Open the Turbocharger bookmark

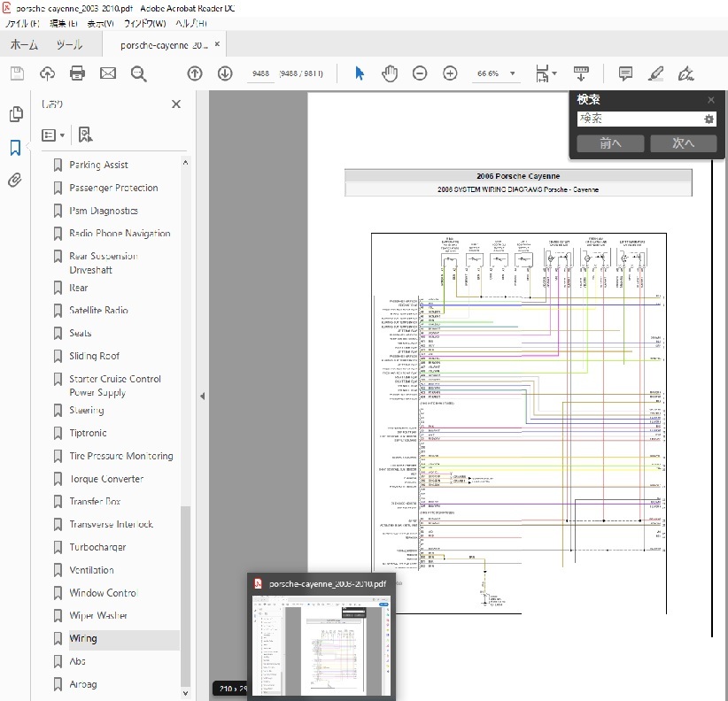[97, 547]
